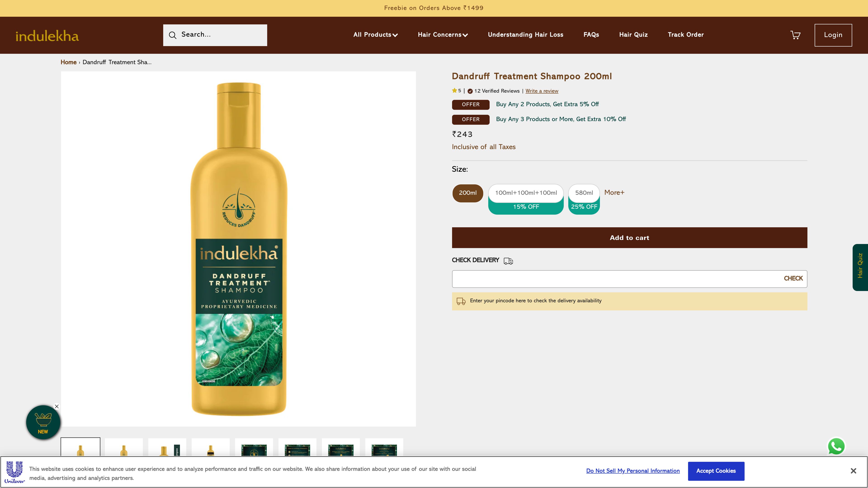Viewport: 868px width, 488px height.
Task: Expand More+ size options
Action: click(x=614, y=193)
